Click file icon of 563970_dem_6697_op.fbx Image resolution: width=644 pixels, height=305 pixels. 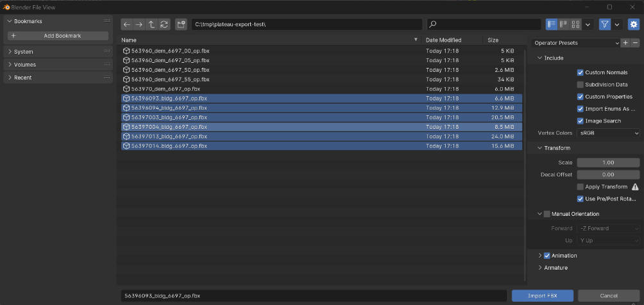click(x=126, y=88)
